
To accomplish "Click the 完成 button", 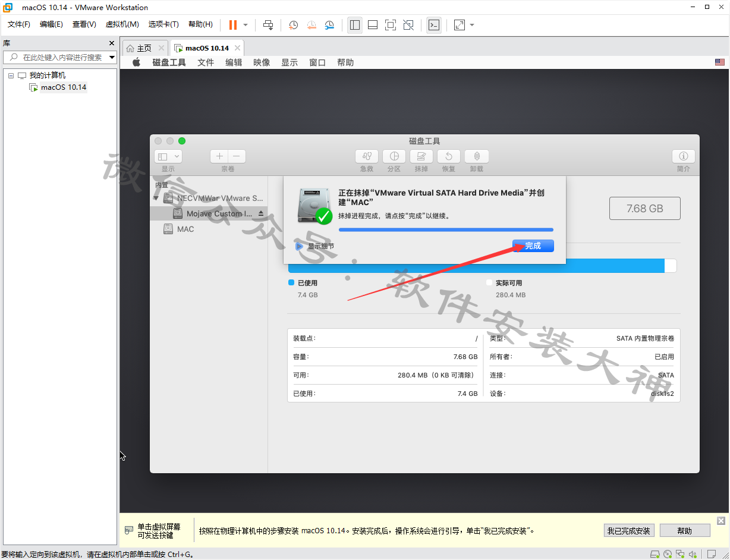I will (x=533, y=246).
